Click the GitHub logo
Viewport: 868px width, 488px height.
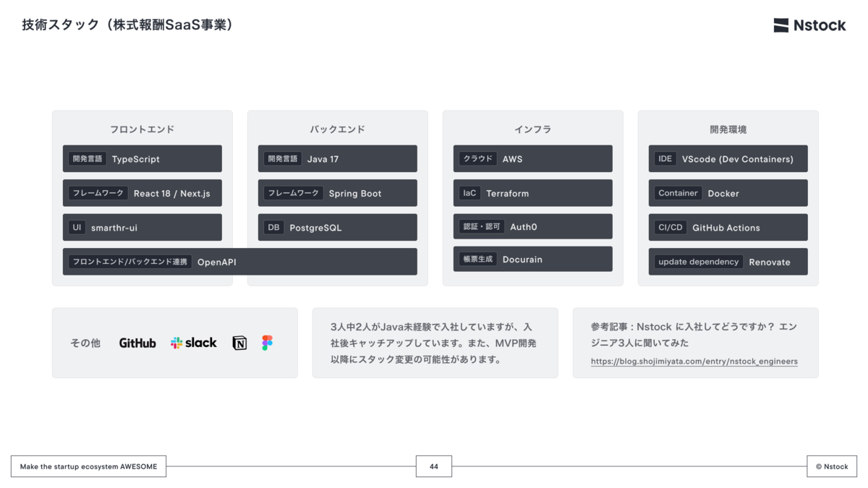(x=137, y=343)
